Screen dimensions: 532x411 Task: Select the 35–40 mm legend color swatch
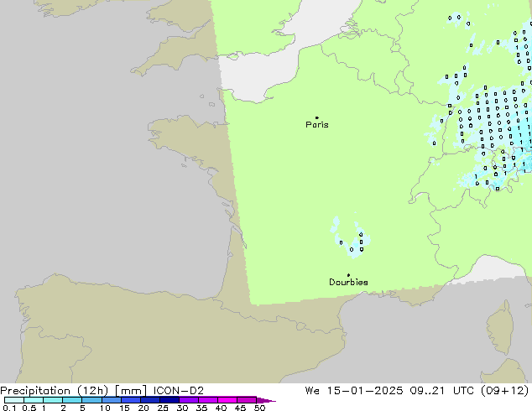click(x=208, y=400)
